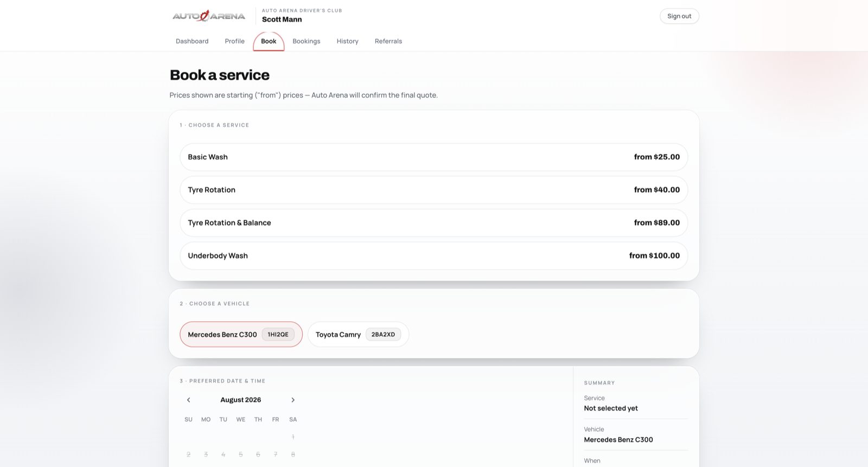Click the 1HI2QE plate badge
This screenshot has width=868, height=467.
(278, 335)
